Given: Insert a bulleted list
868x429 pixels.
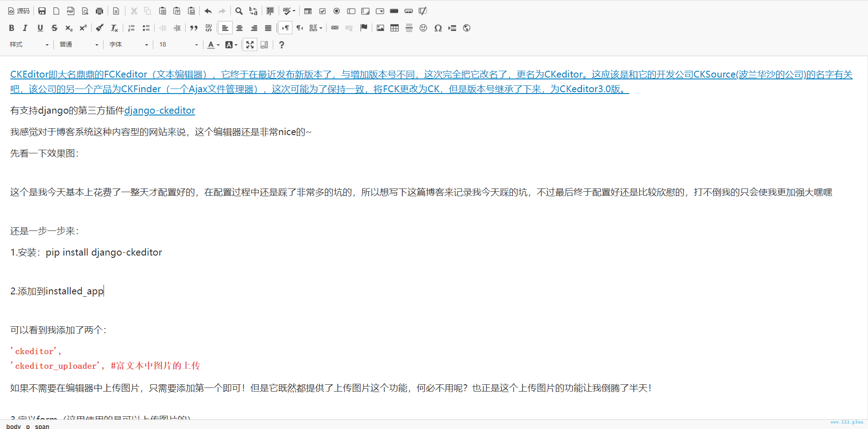Looking at the screenshot, I should pos(146,28).
